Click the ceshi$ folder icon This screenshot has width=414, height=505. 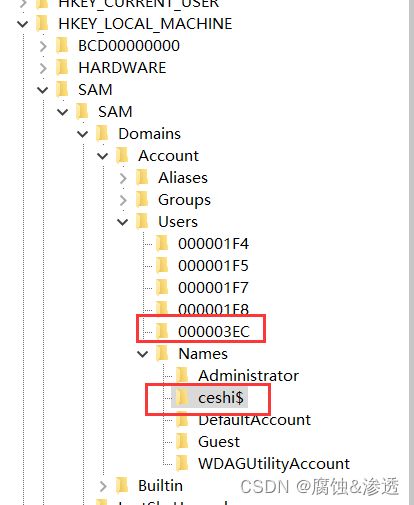tap(182, 398)
